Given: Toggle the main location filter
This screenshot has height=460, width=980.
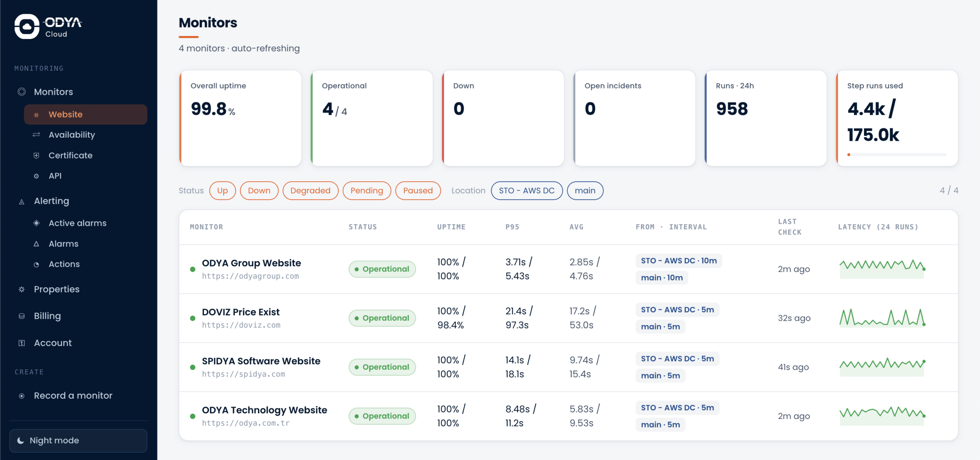Looking at the screenshot, I should point(585,191).
